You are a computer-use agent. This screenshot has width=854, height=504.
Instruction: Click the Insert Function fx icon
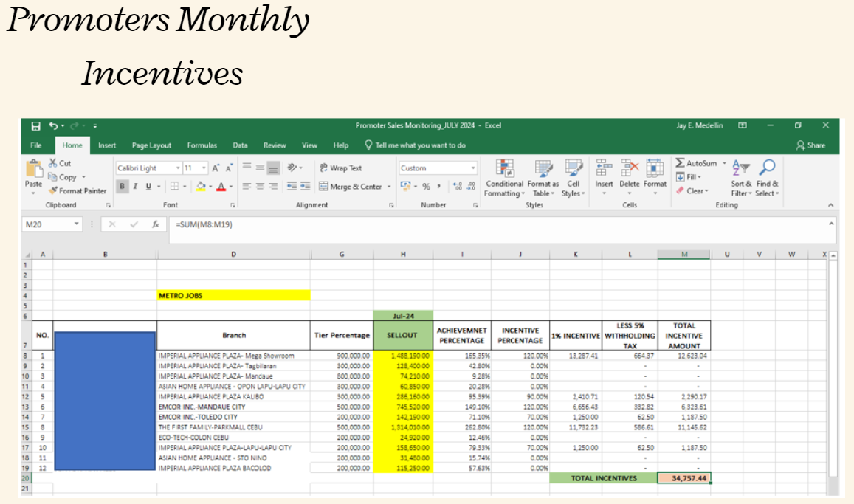[x=155, y=224]
